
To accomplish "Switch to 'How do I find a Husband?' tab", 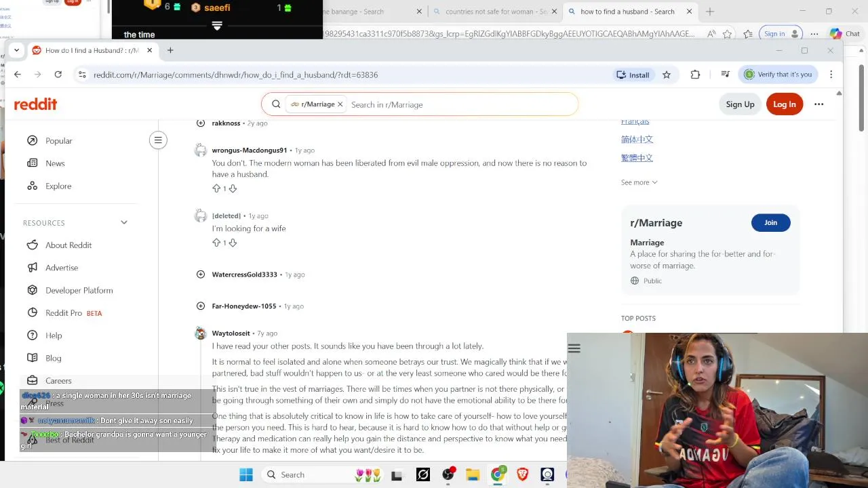I will 92,50.
